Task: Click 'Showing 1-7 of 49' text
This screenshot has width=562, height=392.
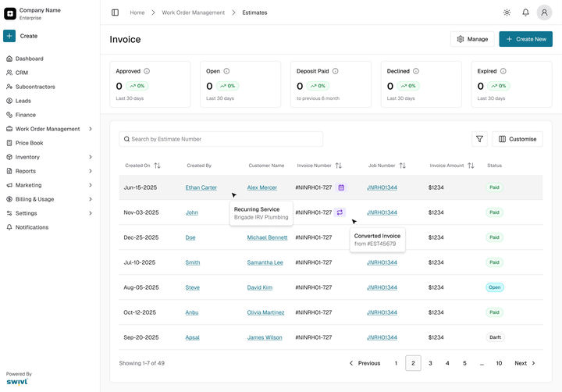Action: [141, 363]
